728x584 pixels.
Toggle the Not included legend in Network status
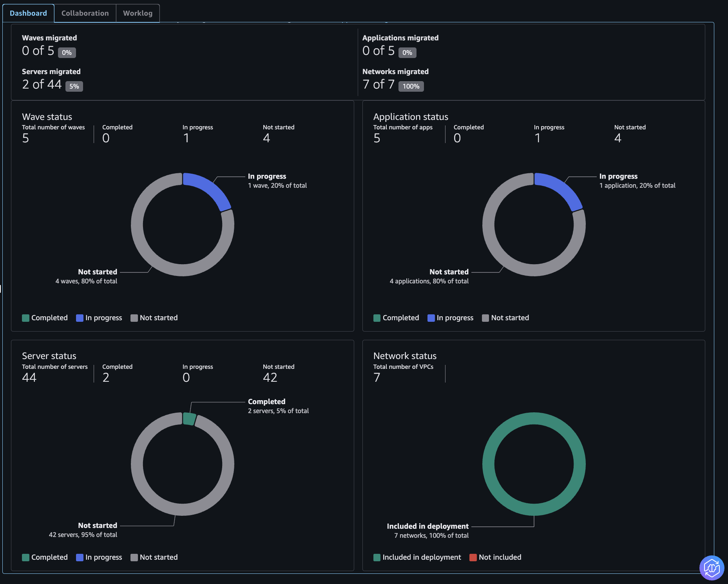[x=495, y=557]
